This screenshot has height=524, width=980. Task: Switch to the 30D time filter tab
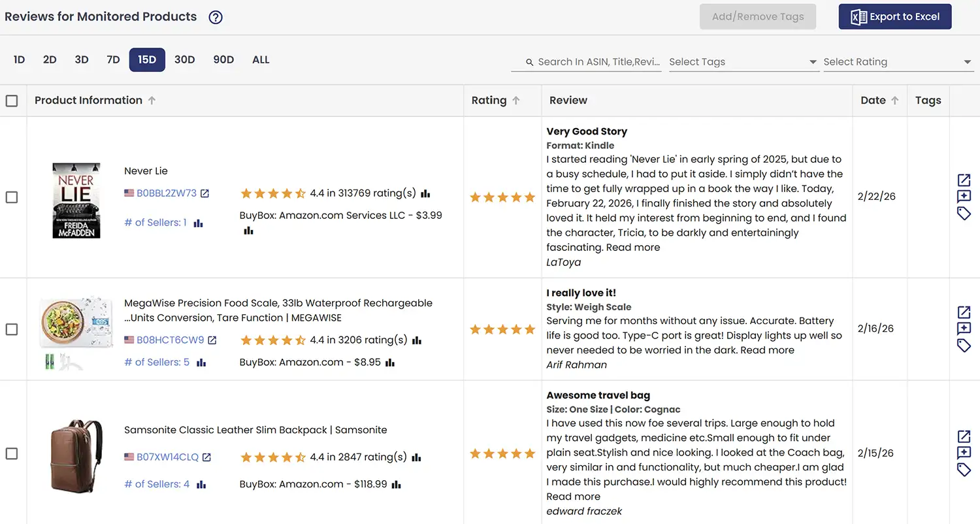pos(184,59)
